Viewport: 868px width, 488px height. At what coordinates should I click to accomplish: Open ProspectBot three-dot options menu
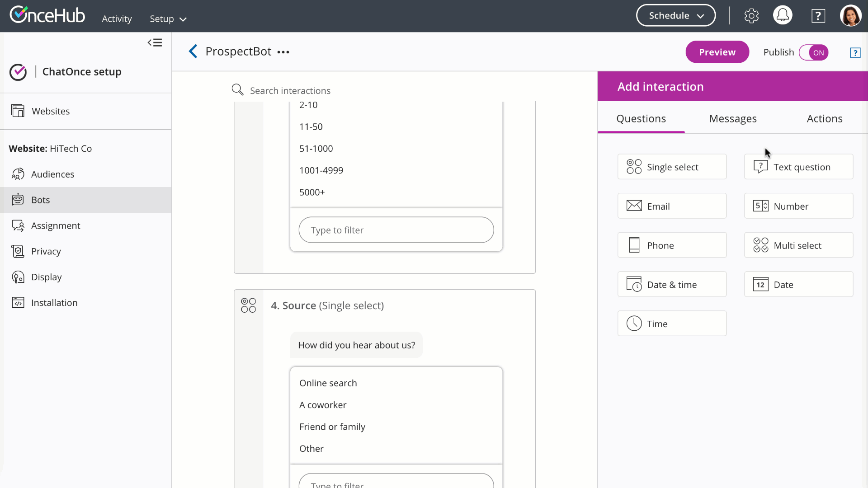click(283, 52)
